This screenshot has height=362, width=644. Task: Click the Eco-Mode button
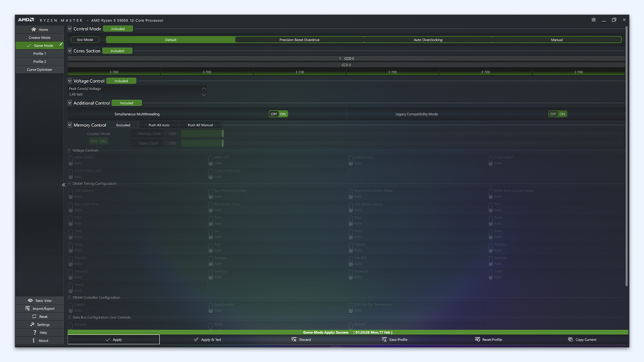point(85,40)
